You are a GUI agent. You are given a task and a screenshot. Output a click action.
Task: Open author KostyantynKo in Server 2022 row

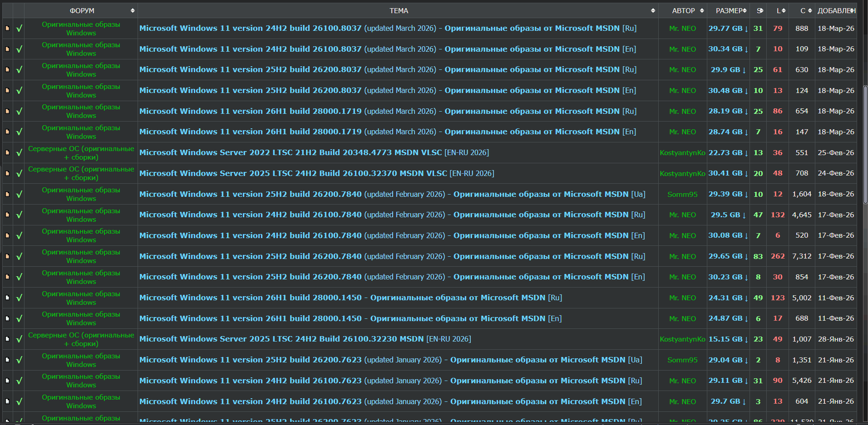click(682, 153)
